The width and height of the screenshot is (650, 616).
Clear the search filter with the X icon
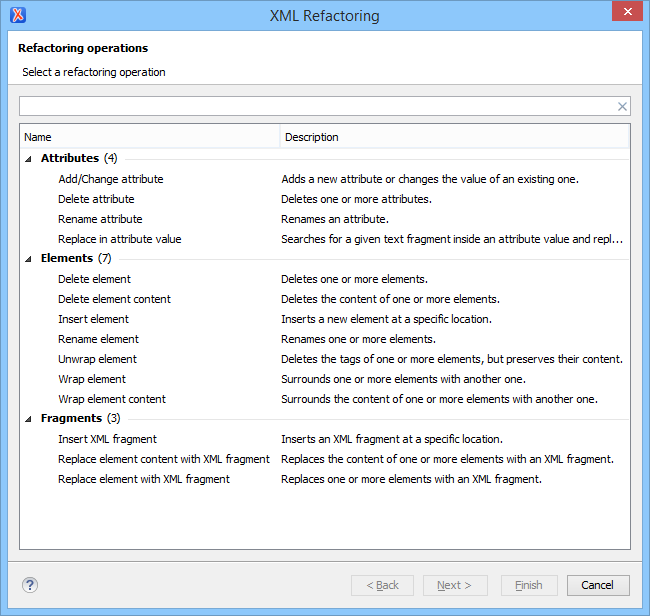pyautogui.click(x=622, y=107)
